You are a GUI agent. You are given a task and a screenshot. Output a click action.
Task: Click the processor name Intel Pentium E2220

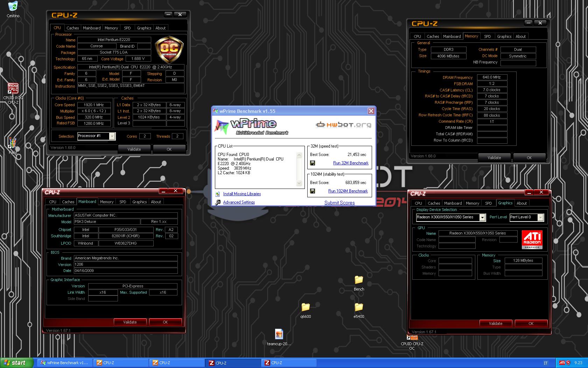click(114, 40)
